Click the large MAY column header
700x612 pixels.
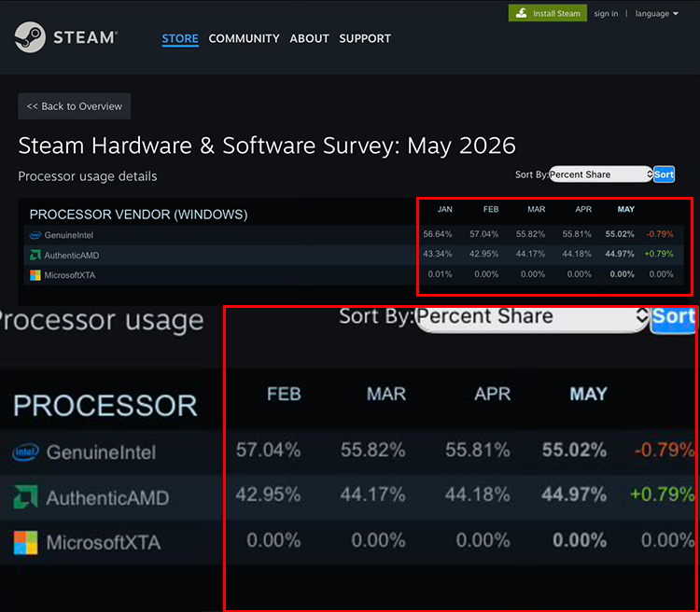[588, 395]
